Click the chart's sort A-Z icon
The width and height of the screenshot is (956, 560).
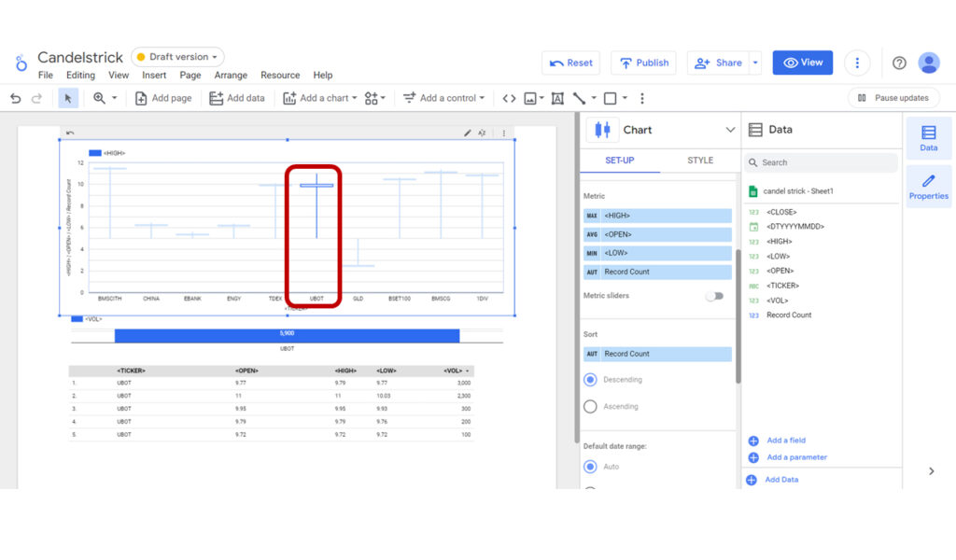tap(482, 133)
